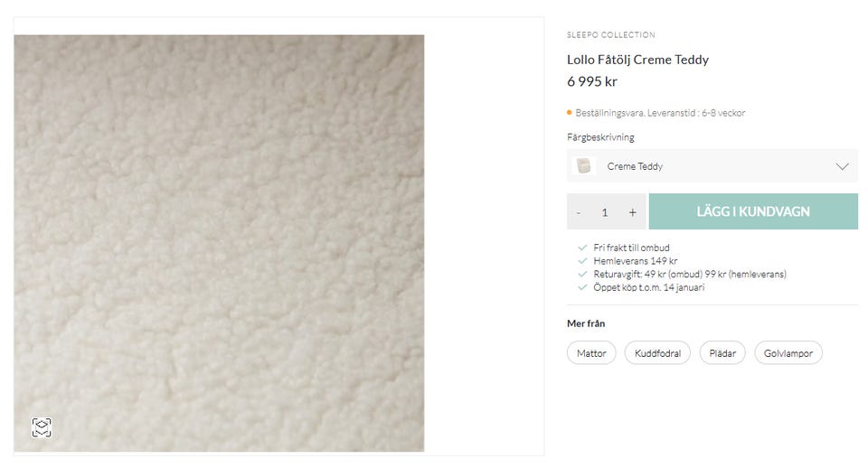Image resolution: width=868 pixels, height=468 pixels.
Task: Open the Färgbeskrivning color dropdown
Action: click(712, 166)
